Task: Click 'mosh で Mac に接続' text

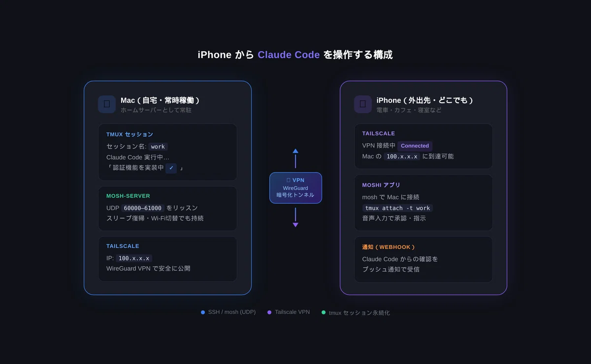Action: 391,197
